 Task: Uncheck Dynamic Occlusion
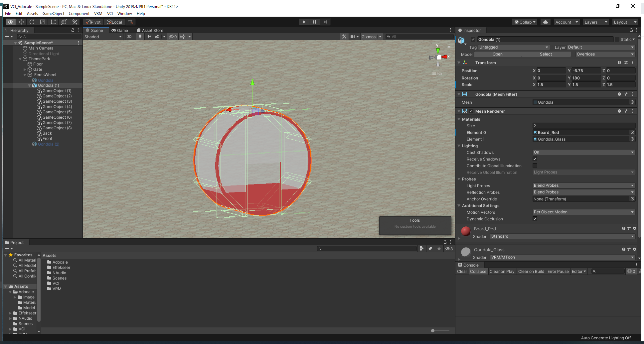pos(535,219)
